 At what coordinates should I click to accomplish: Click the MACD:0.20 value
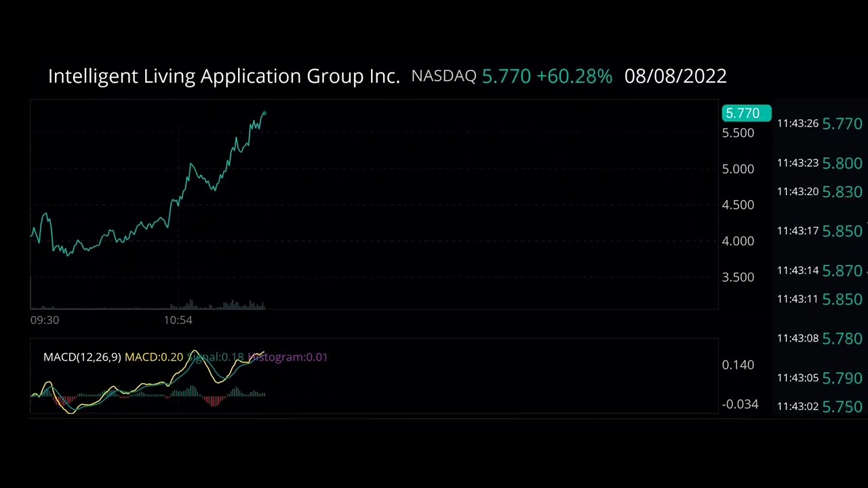point(154,357)
